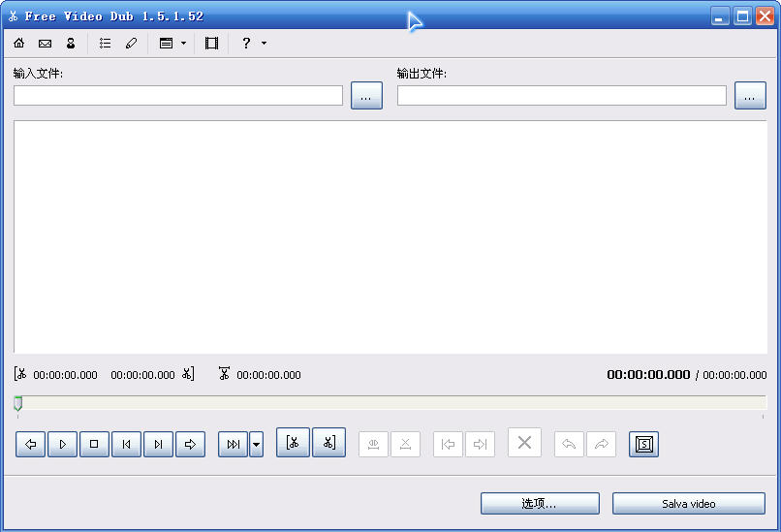Viewport: 781px width, 532px height.
Task: Jump to selection start arrow button
Action: click(x=448, y=444)
